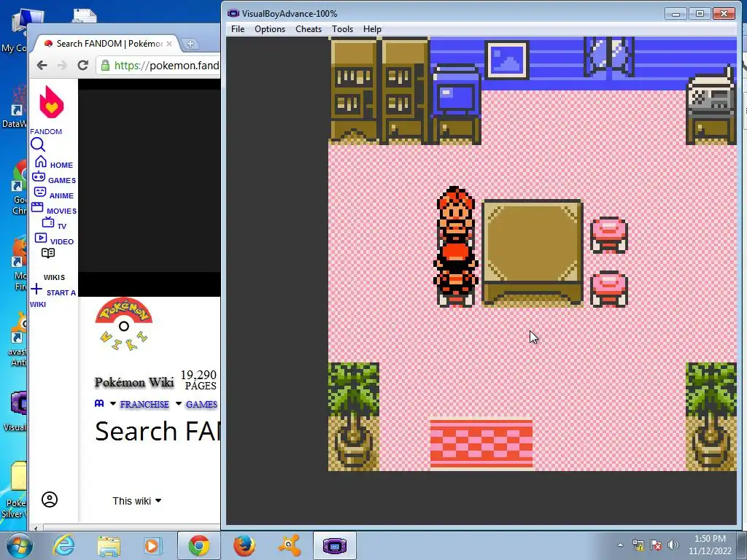Viewport: 747px width, 560px height.
Task: Open ANIME in the FANDOM sidebar
Action: [x=53, y=194]
